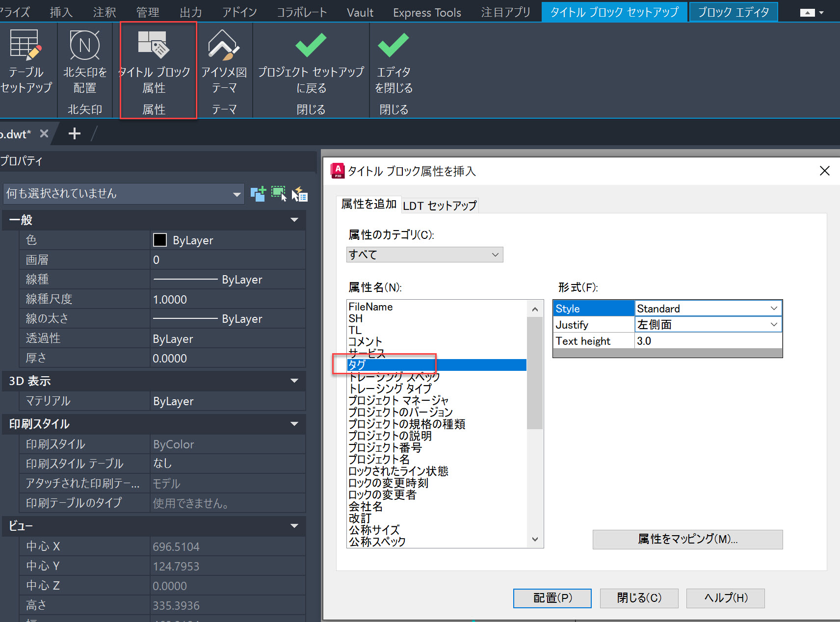The width and height of the screenshot is (840, 622).
Task: Click the 閉じる(C) button
Action: pos(639,598)
